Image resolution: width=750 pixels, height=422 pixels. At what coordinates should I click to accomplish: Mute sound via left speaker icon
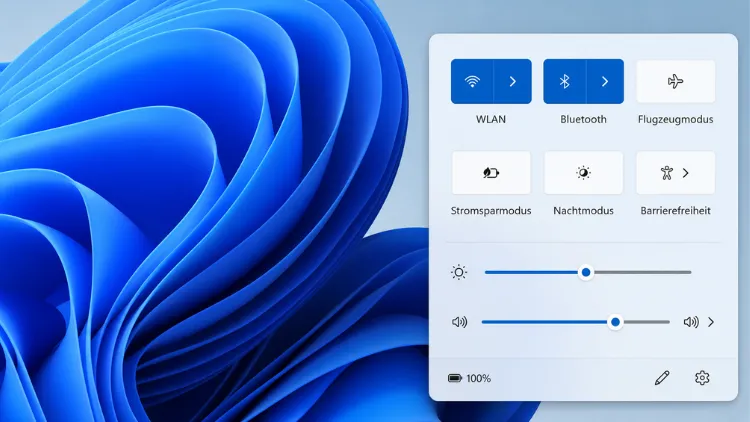pyautogui.click(x=459, y=322)
